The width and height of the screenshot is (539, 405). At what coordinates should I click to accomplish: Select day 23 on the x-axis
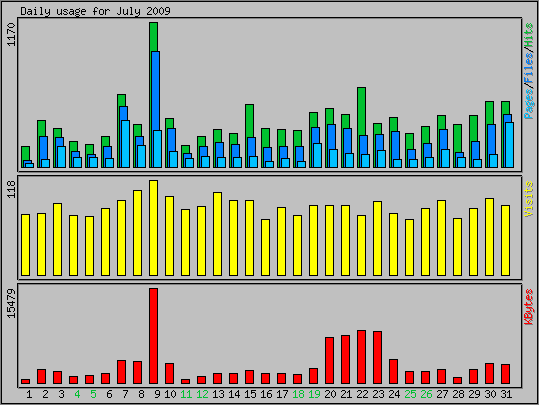pos(378,394)
